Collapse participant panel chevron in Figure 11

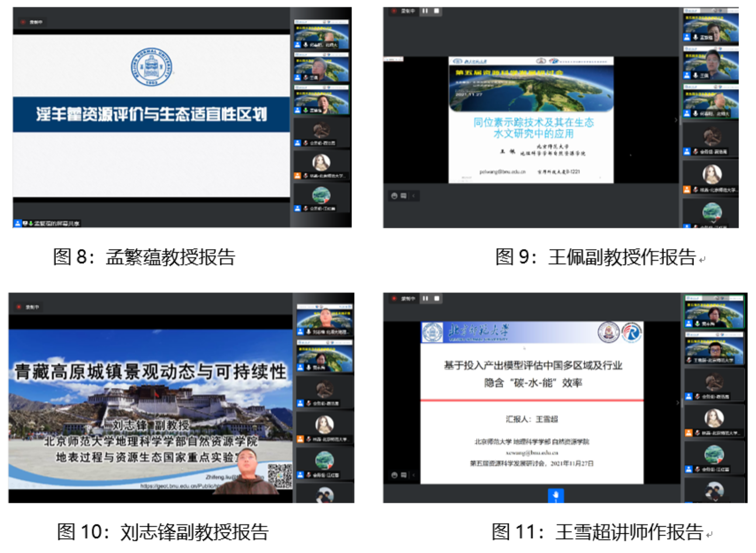678,402
